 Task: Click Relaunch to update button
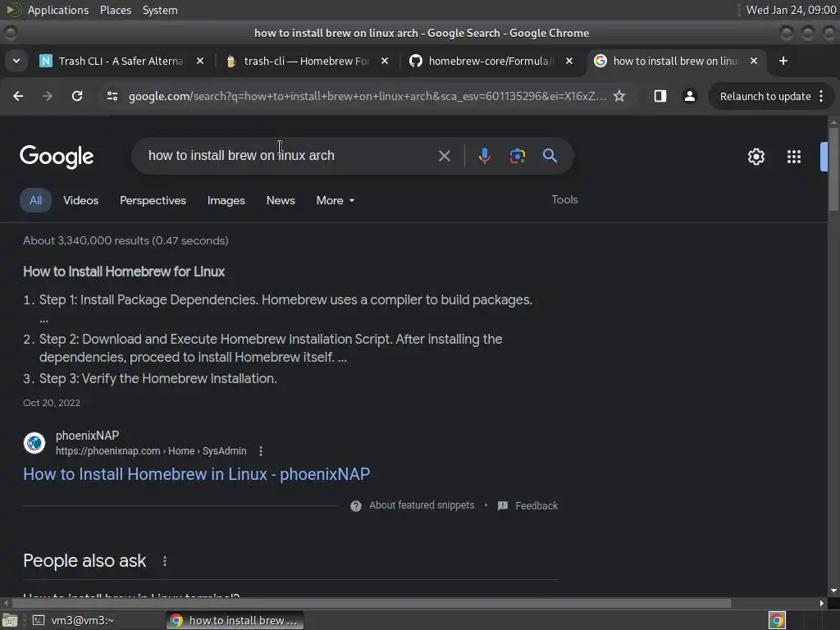pyautogui.click(x=765, y=97)
